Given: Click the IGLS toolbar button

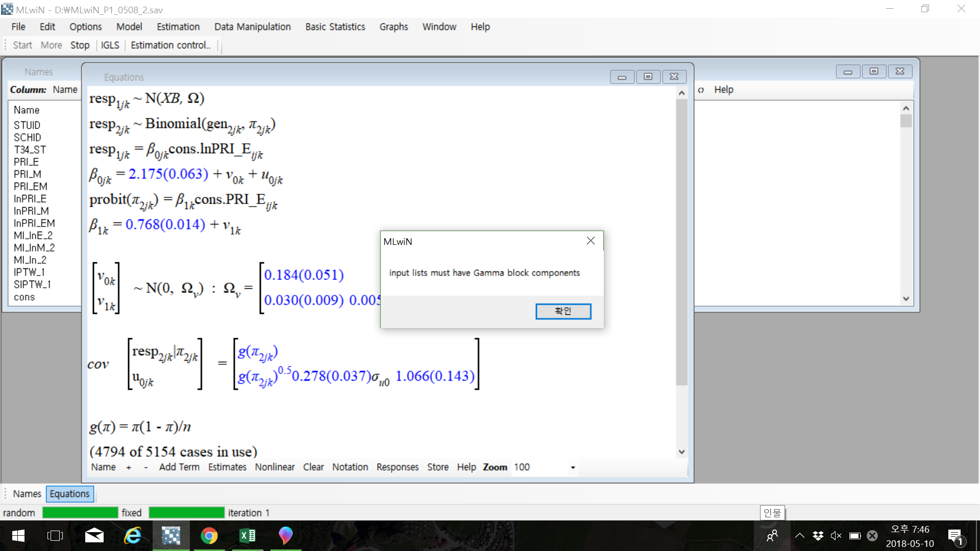Looking at the screenshot, I should (110, 45).
